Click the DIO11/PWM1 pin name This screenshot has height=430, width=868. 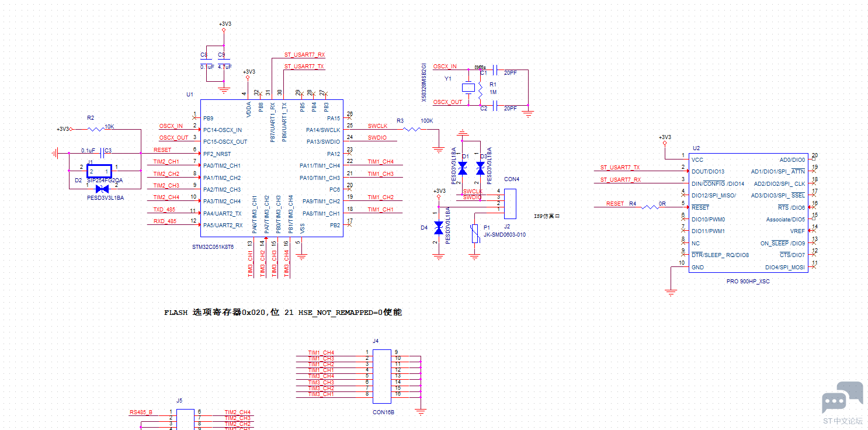(708, 231)
